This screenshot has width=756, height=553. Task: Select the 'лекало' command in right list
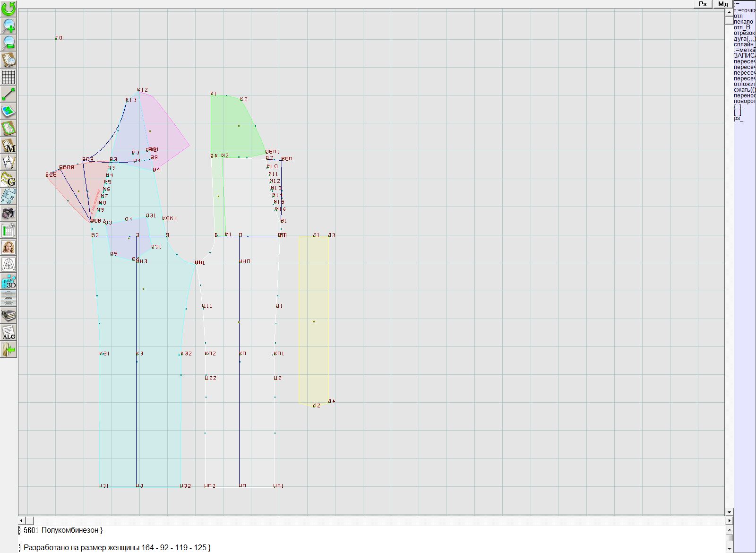[744, 22]
